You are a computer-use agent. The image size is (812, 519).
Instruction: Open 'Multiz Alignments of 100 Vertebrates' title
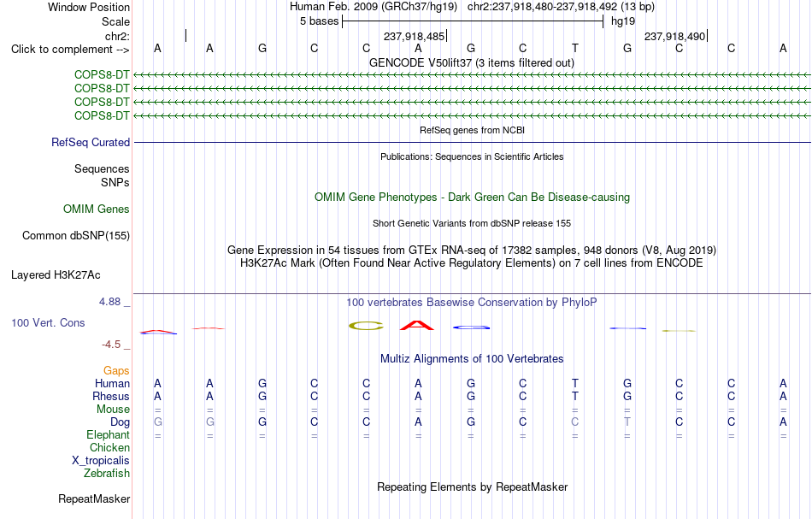[472, 358]
